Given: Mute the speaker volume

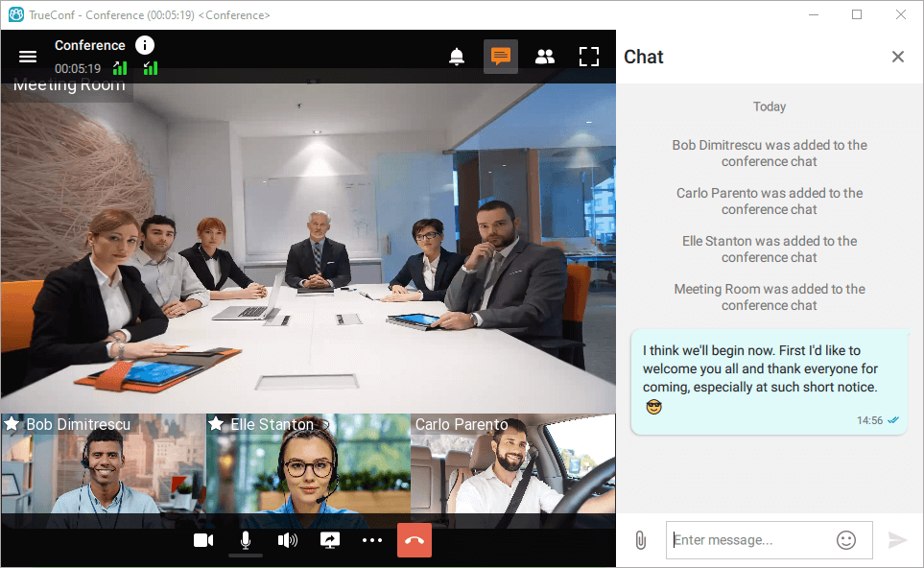Looking at the screenshot, I should coord(287,540).
